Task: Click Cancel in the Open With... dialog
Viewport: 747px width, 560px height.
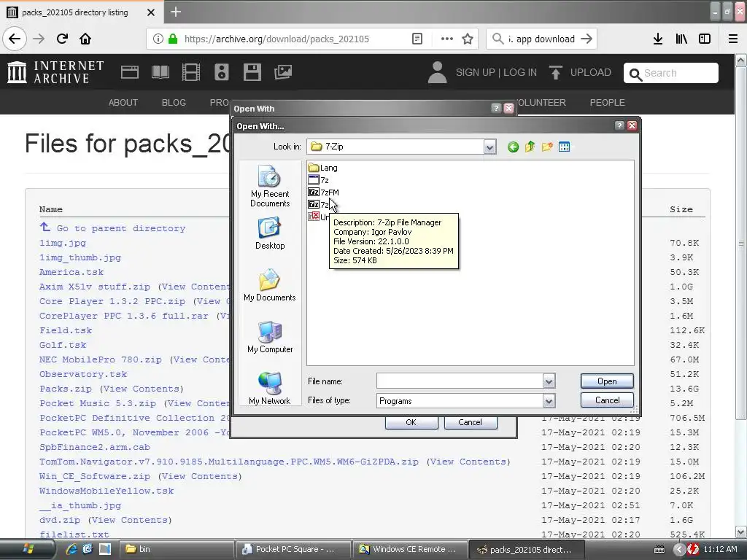Action: pos(607,400)
